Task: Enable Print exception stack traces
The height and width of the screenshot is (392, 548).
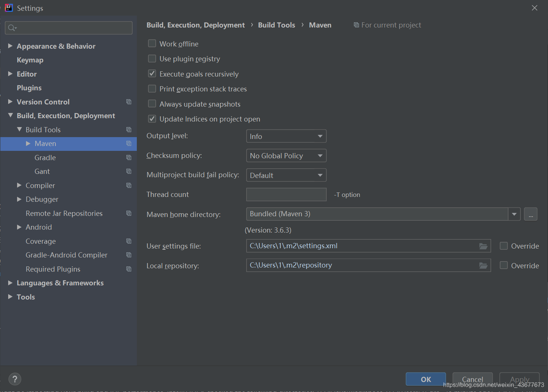Action: click(152, 89)
